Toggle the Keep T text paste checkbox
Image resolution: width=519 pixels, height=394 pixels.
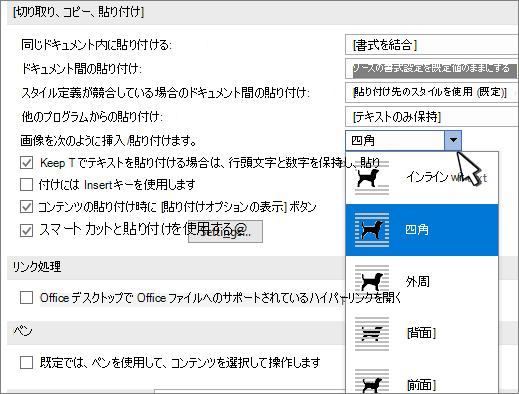point(26,163)
